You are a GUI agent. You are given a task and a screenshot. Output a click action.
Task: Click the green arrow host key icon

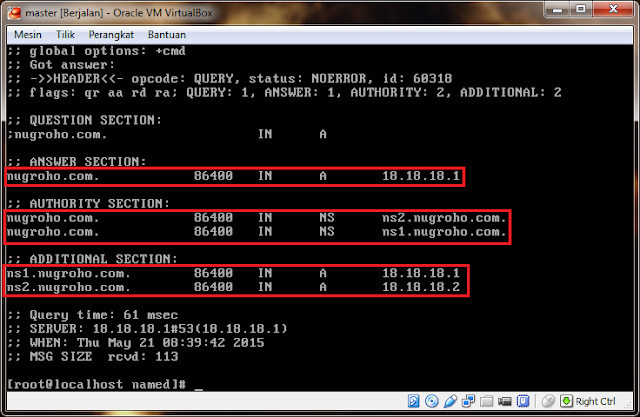pos(566,401)
